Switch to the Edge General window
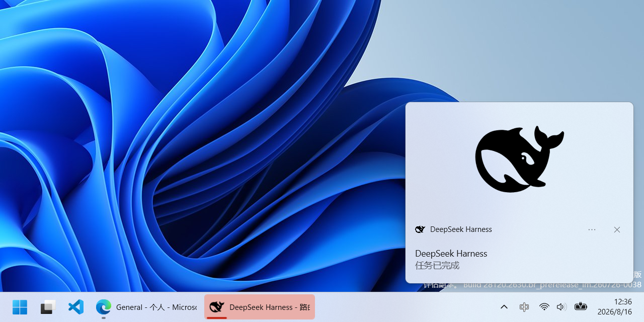This screenshot has height=322, width=644. tap(146, 307)
